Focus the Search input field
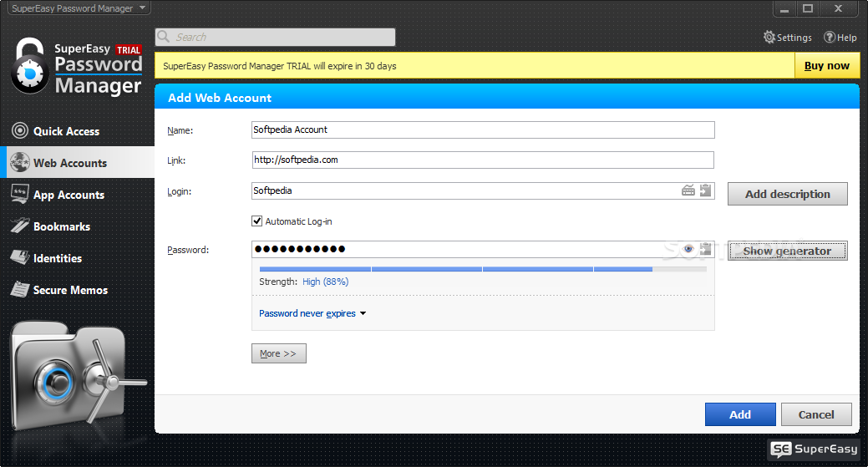 point(275,37)
